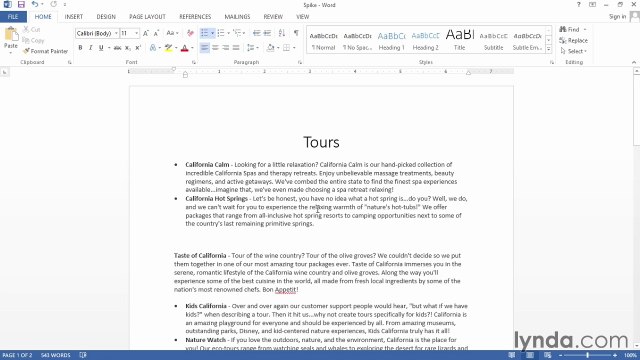Toggle bulleted list formatting
640x360 pixels.
pyautogui.click(x=204, y=33)
